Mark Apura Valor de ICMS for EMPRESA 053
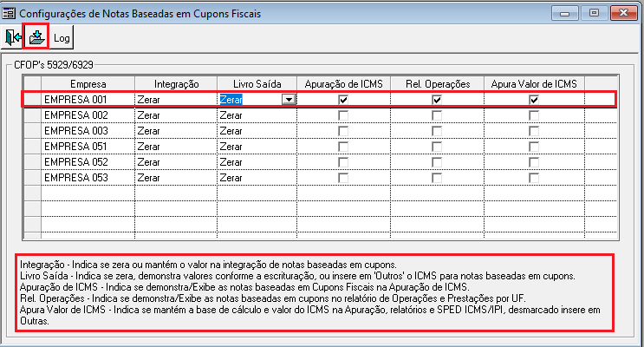The width and height of the screenshot is (644, 347). 534,178
